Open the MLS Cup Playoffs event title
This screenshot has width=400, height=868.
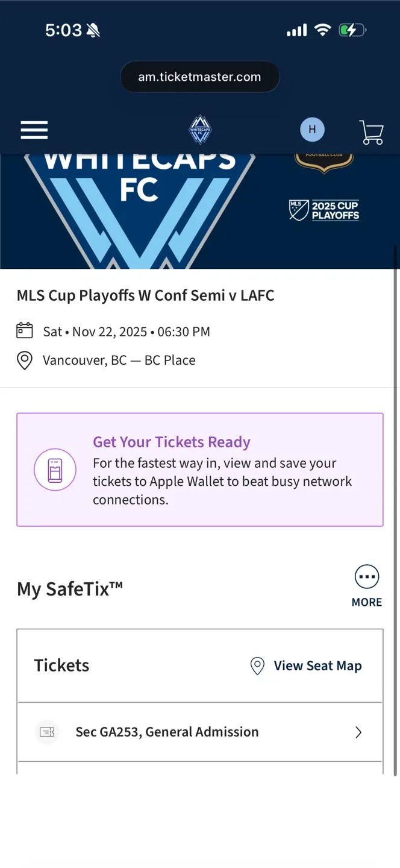(145, 295)
